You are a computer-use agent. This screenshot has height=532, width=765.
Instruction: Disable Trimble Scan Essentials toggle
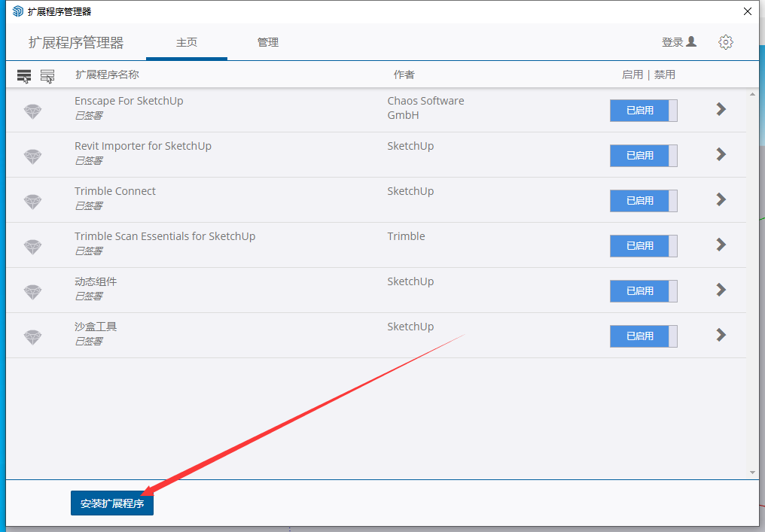[x=644, y=246]
